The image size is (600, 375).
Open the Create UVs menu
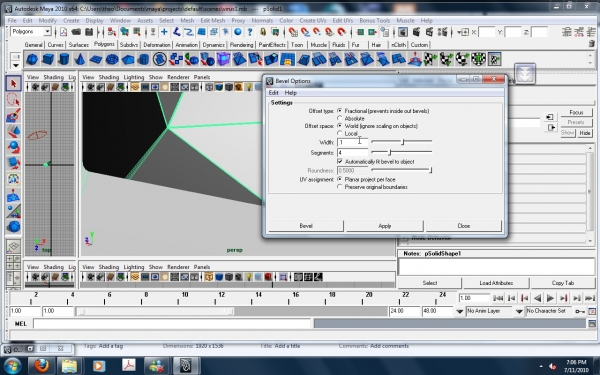tap(313, 20)
